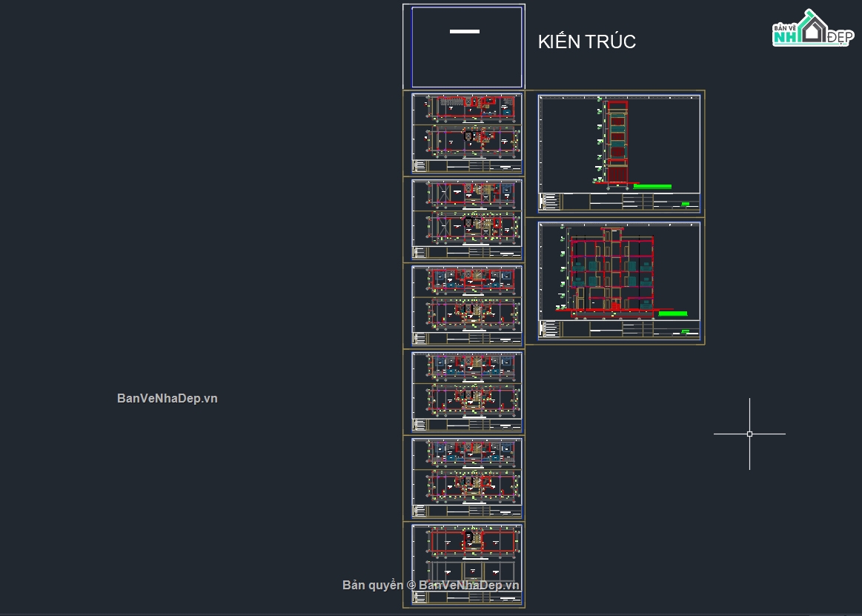Click the title block of the section sheet
The height and width of the screenshot is (616, 862).
click(x=619, y=329)
